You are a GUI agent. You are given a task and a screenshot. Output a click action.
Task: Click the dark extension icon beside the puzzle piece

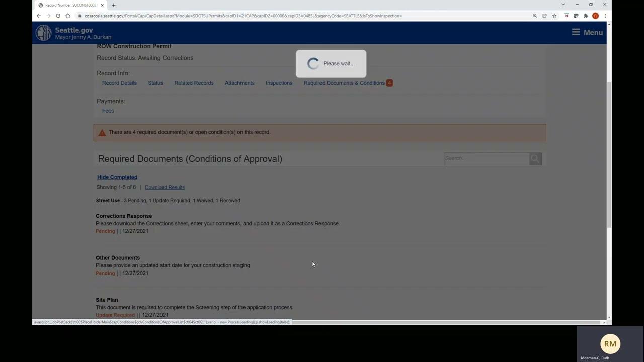pos(576,16)
